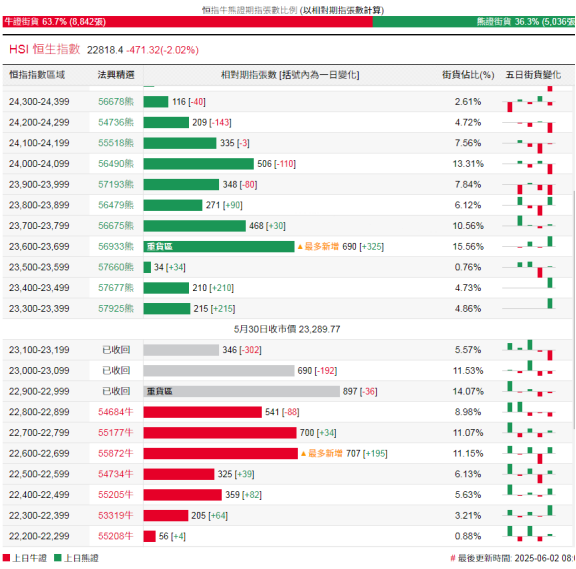The image size is (576, 569).
Task: Open bear warrant link 56490熊
Action: pyautogui.click(x=116, y=164)
